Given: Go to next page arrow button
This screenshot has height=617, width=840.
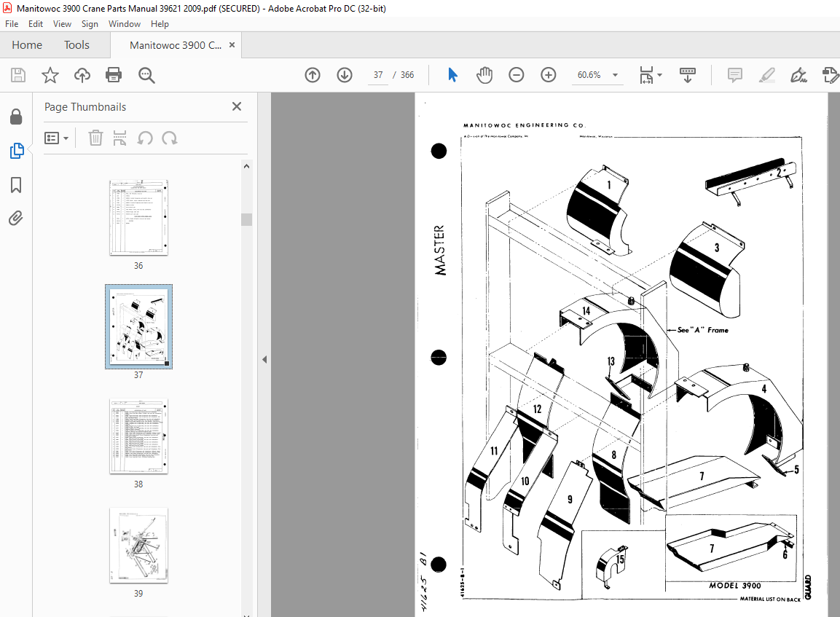Looking at the screenshot, I should [345, 75].
